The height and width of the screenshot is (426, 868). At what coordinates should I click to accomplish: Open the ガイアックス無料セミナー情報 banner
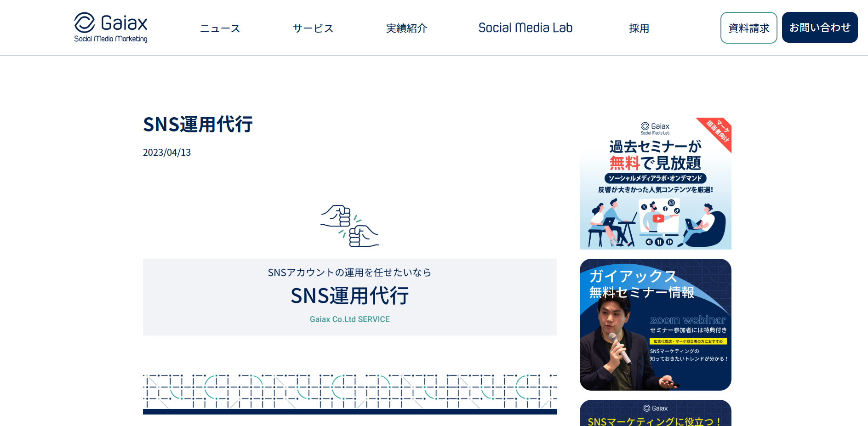click(656, 324)
